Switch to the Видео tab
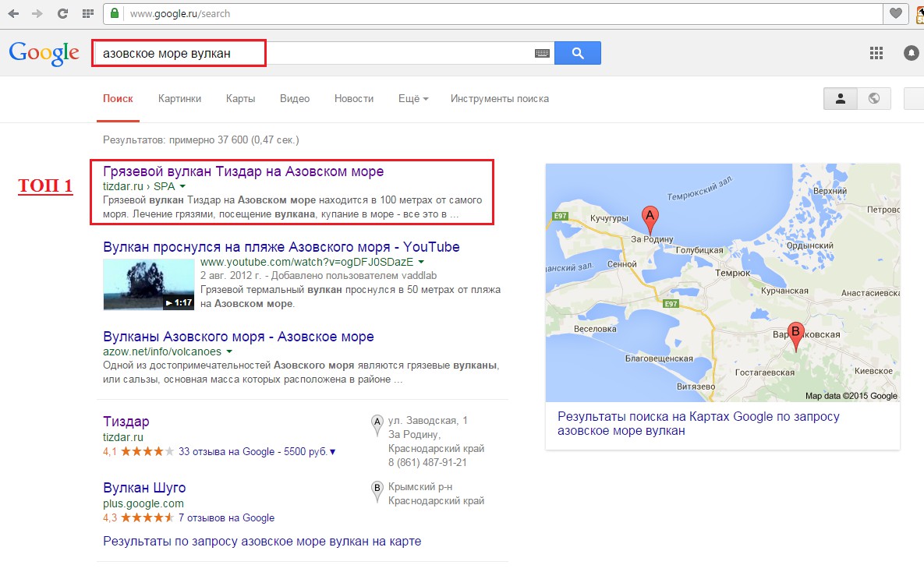Viewport: 924px width, 572px height. [295, 98]
